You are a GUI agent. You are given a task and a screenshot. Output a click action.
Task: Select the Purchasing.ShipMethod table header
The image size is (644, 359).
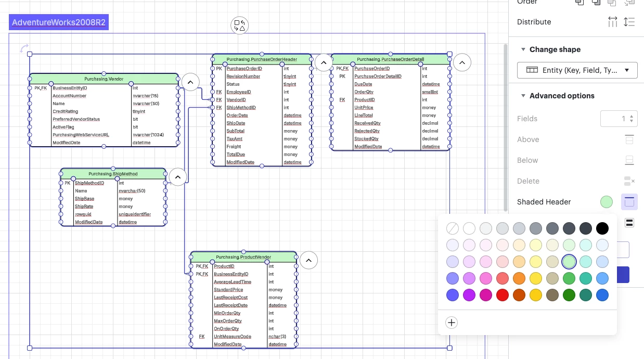113,174
